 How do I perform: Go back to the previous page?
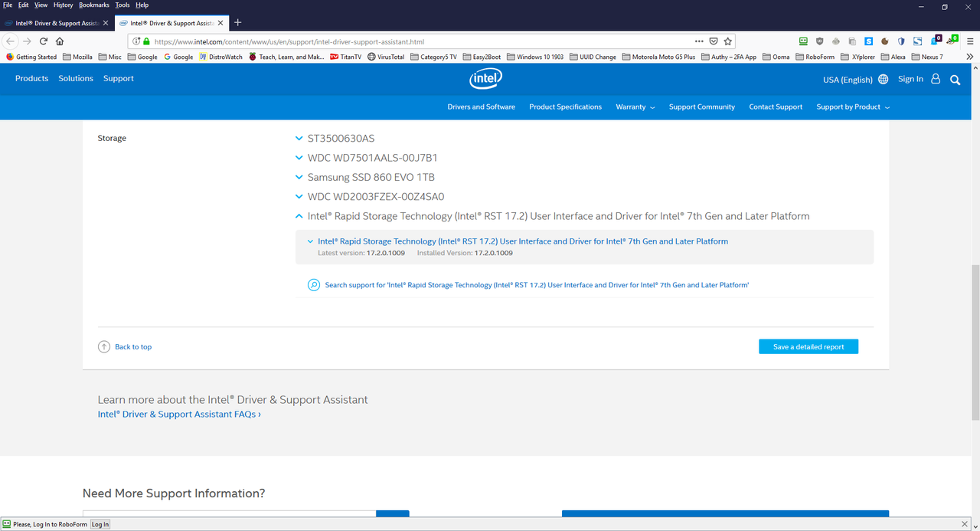coord(10,41)
